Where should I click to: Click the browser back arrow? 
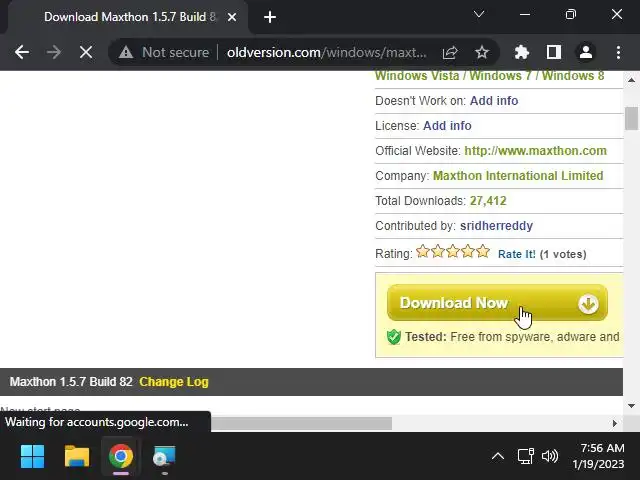coord(22,52)
